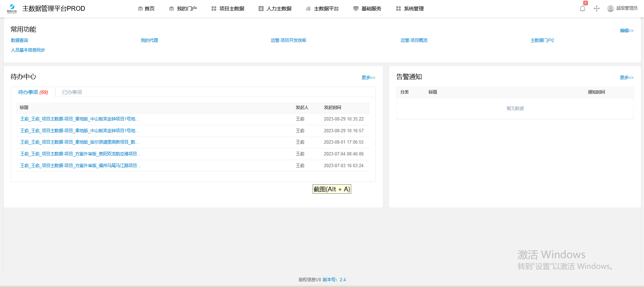644x287 pixels.
Task: Open the 首页 menu
Action: (x=150, y=9)
